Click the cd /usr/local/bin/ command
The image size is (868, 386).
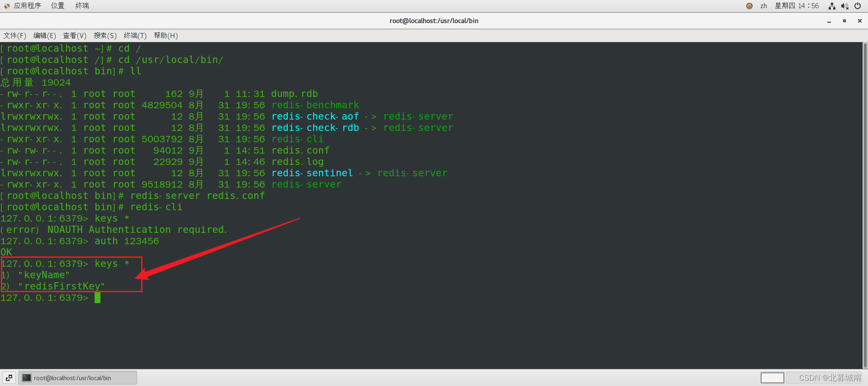[x=171, y=60]
